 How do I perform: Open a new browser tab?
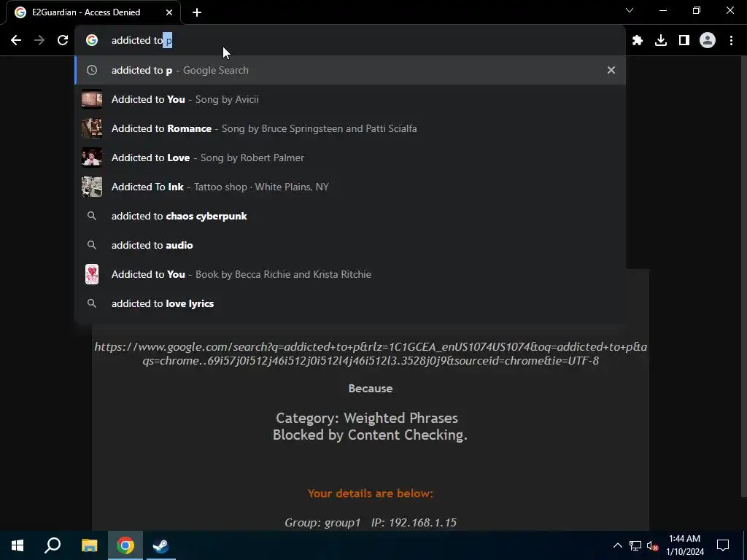point(197,12)
